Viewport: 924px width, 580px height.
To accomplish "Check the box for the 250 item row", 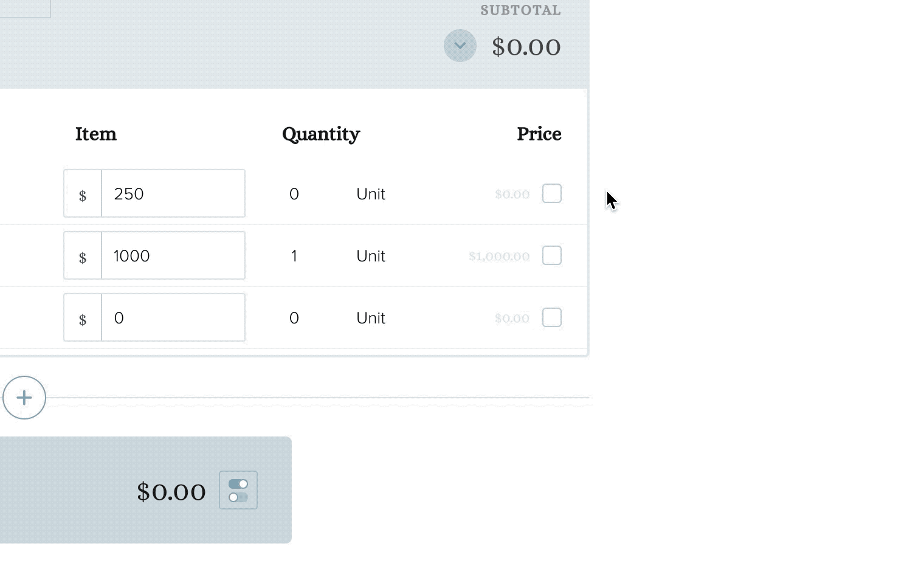I will 552,193.
